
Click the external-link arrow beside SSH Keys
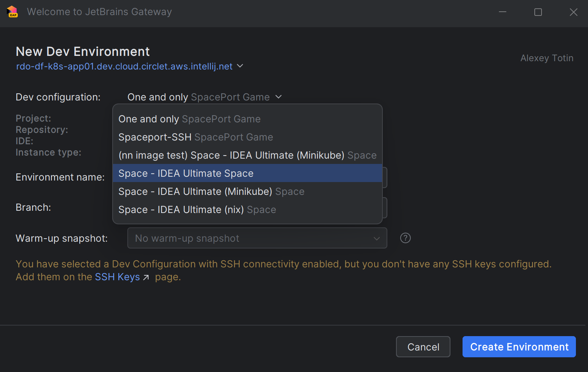pyautogui.click(x=146, y=277)
